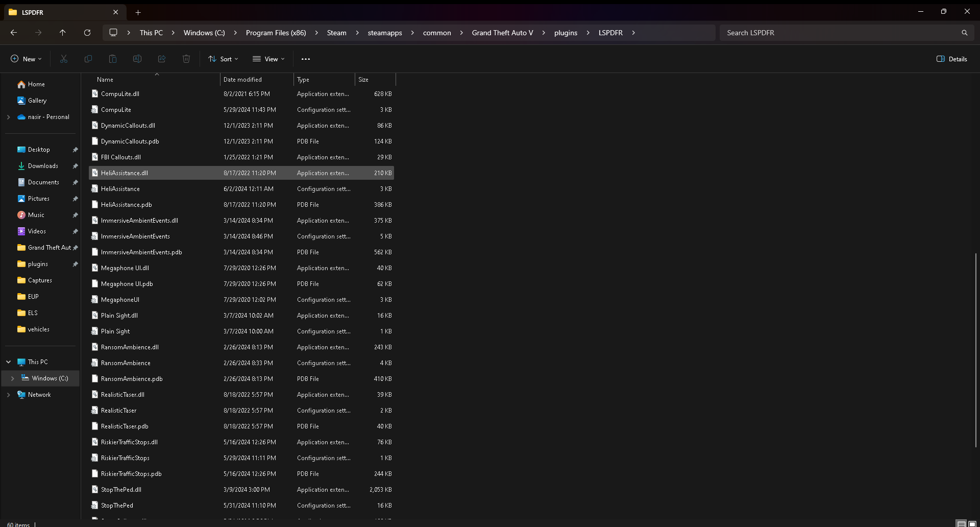Viewport: 980px width, 527px height.
Task: Open Home in the sidebar
Action: 36,84
